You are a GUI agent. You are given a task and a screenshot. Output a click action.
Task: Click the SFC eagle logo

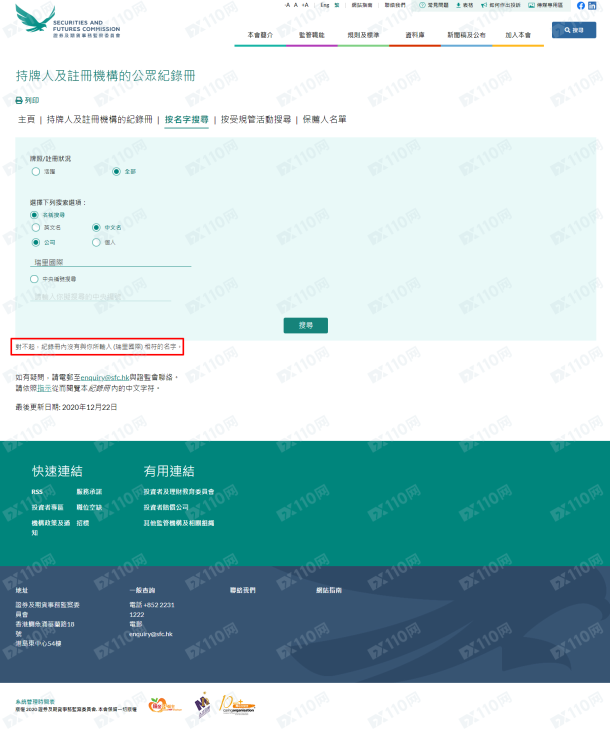pyautogui.click(x=35, y=19)
